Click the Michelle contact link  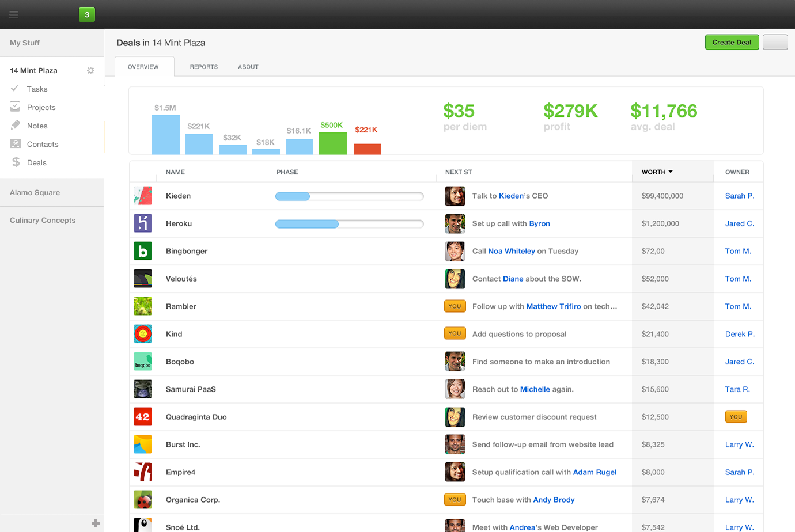click(x=535, y=389)
